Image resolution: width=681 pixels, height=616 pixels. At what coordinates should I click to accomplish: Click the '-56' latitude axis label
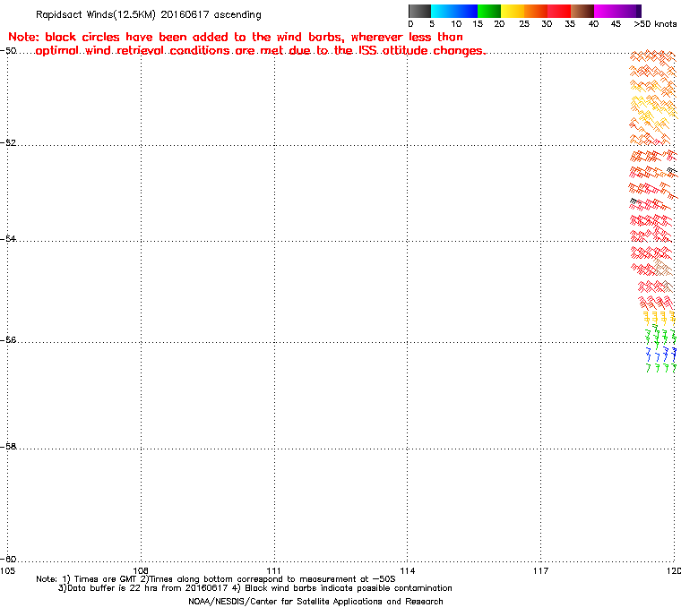coord(8,340)
